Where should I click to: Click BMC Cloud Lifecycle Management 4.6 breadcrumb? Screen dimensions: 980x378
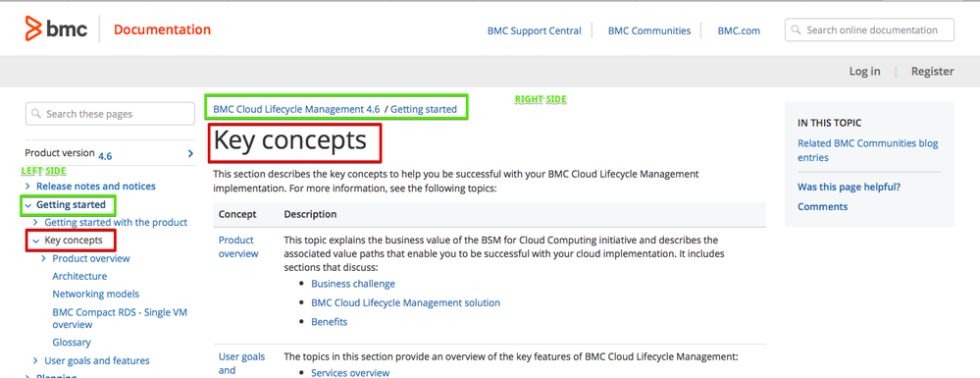click(x=296, y=109)
